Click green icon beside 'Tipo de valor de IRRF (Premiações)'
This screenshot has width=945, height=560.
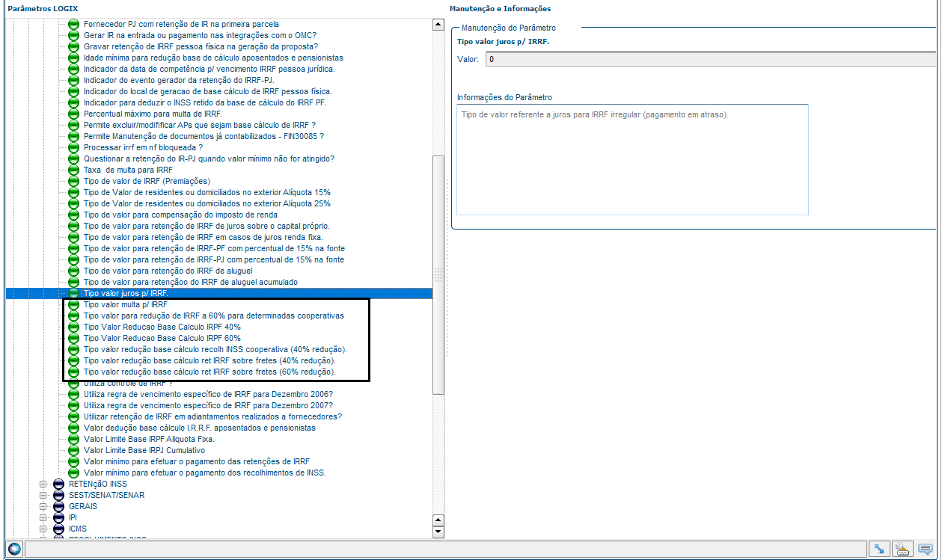[73, 181]
